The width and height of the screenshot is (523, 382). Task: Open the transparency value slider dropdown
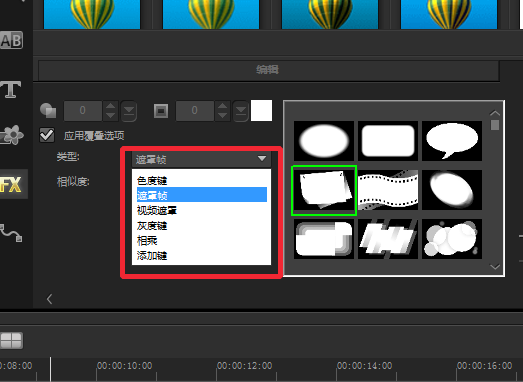[129, 111]
